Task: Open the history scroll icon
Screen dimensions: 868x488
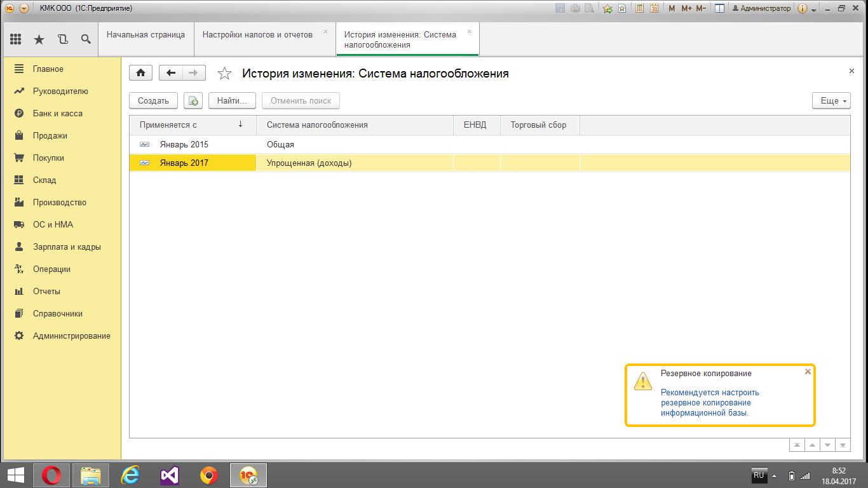Action: [x=62, y=39]
